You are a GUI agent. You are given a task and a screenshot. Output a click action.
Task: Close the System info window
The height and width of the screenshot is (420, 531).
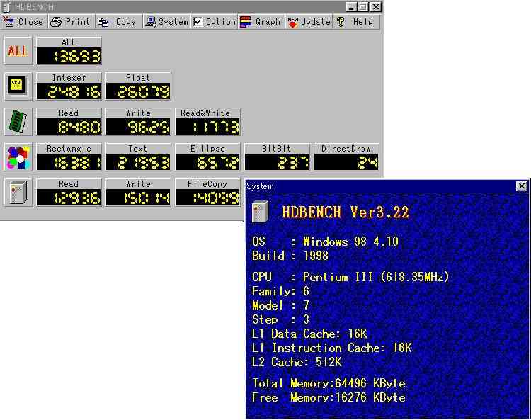coord(521,186)
